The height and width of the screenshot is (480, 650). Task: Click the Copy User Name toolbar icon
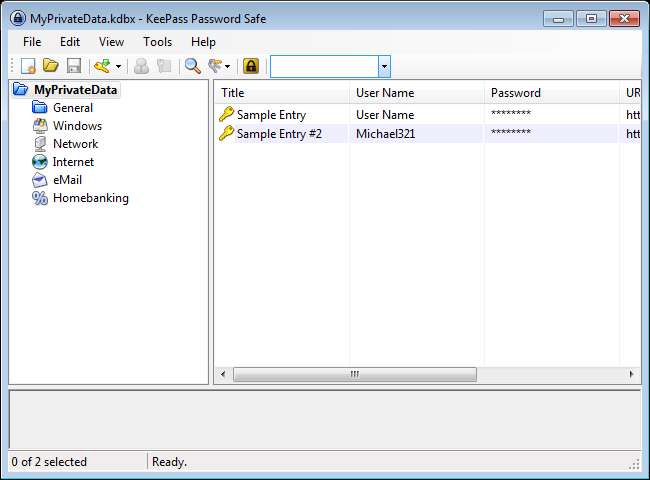click(x=141, y=66)
